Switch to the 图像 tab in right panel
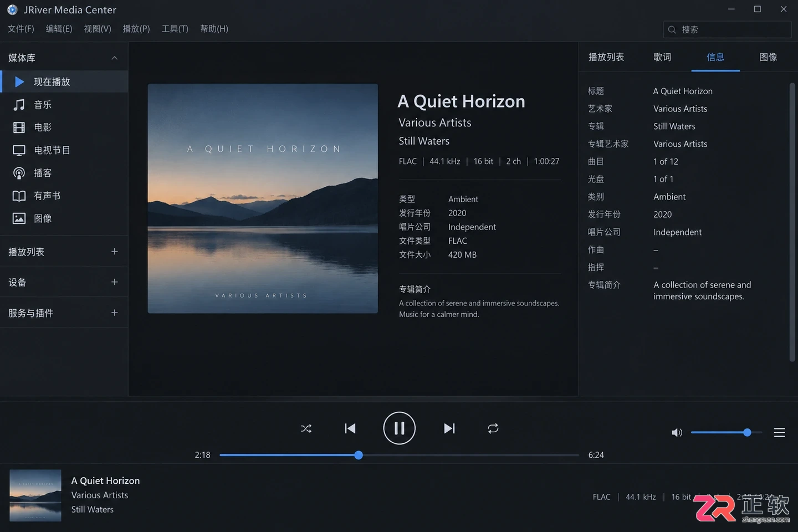Image resolution: width=798 pixels, height=532 pixels. pos(768,57)
